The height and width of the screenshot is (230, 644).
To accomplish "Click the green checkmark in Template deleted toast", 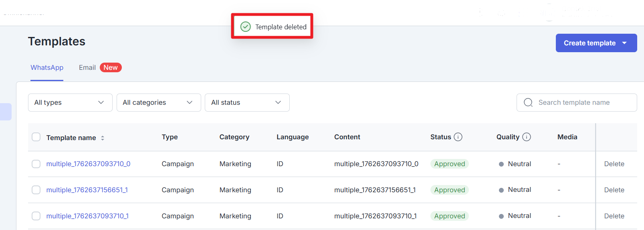I will 245,27.
